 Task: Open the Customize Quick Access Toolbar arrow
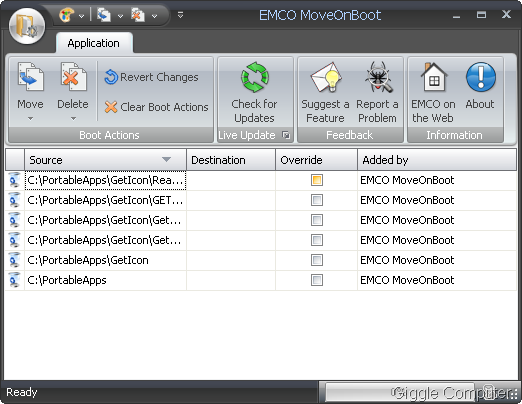coord(180,15)
